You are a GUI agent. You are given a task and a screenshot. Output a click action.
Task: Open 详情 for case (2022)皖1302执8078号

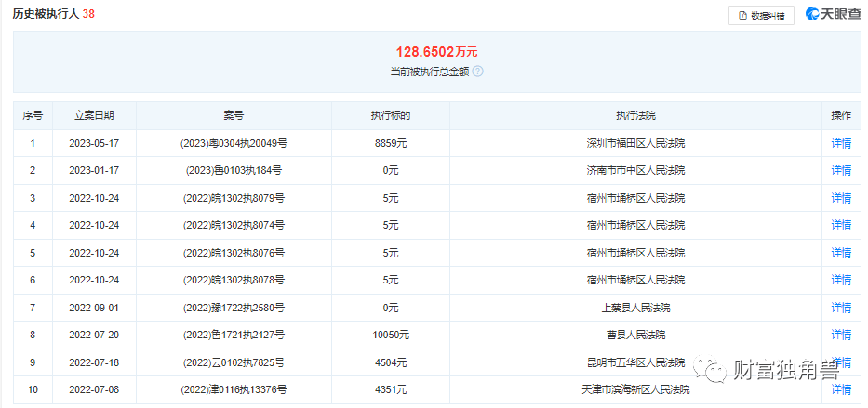point(841,280)
